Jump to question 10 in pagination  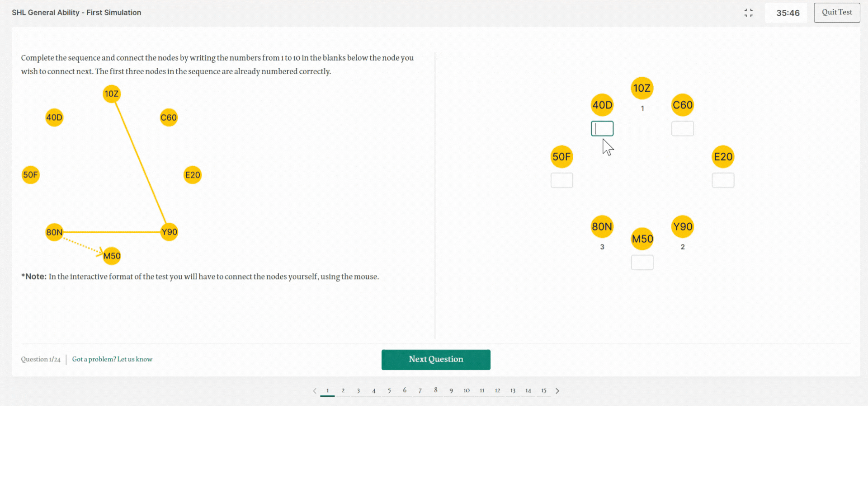(x=467, y=390)
